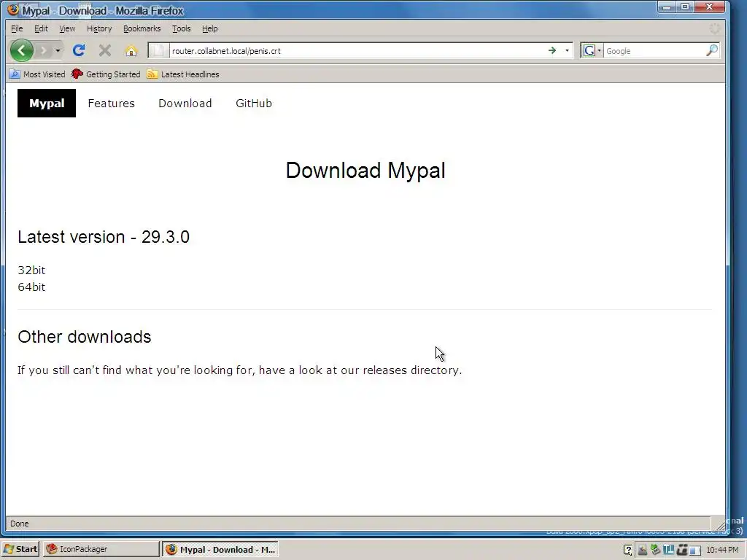The image size is (747, 560).
Task: Minimize the Firefox window
Action: [667, 7]
